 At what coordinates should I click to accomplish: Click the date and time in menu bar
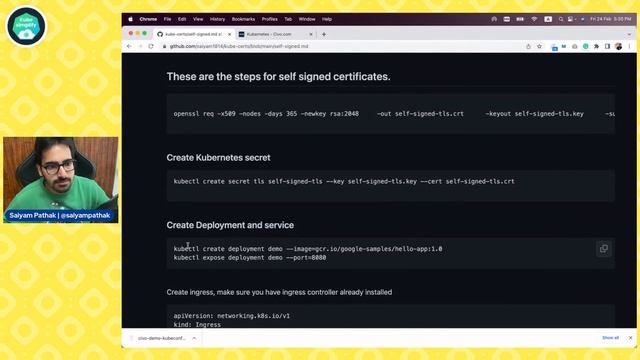pos(611,19)
